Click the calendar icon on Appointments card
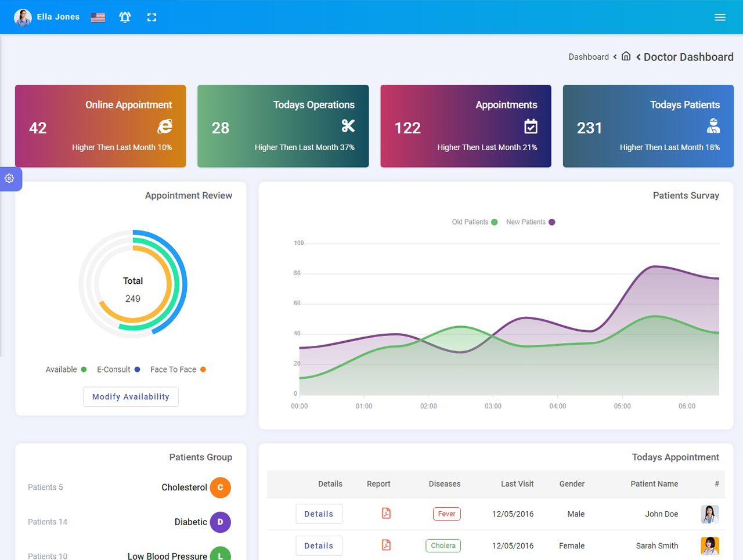 point(531,127)
